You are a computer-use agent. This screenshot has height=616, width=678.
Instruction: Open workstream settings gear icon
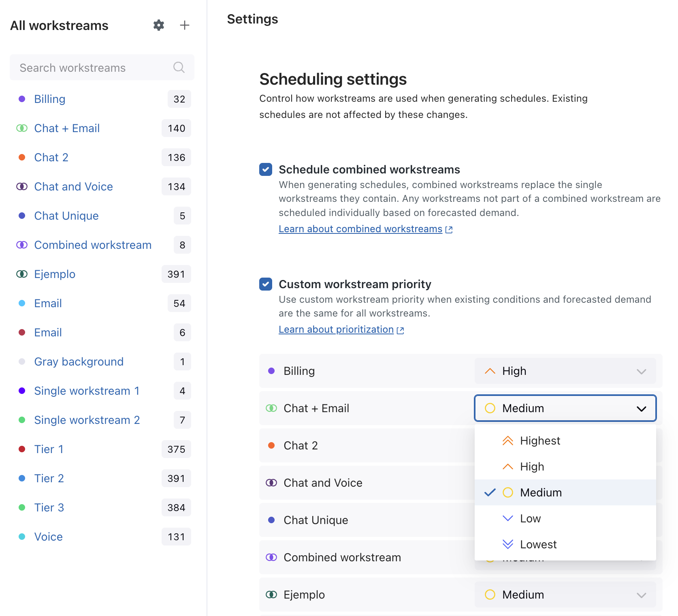click(159, 25)
